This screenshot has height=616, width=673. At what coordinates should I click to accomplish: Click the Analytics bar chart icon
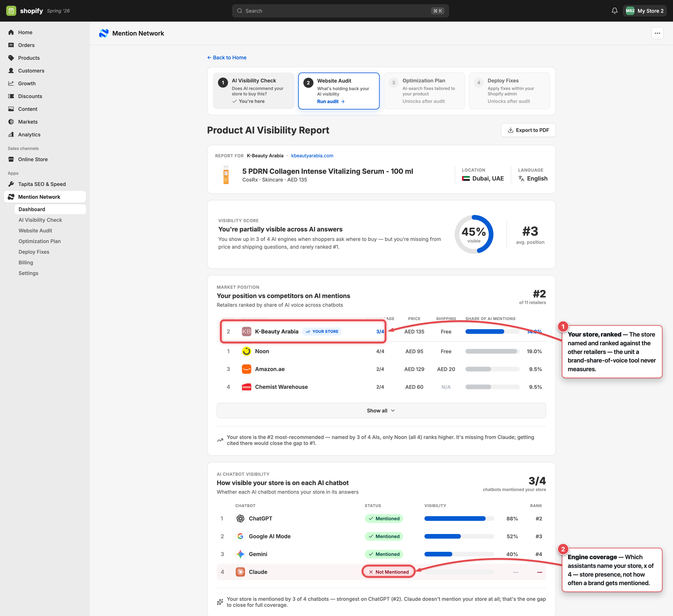coord(11,134)
